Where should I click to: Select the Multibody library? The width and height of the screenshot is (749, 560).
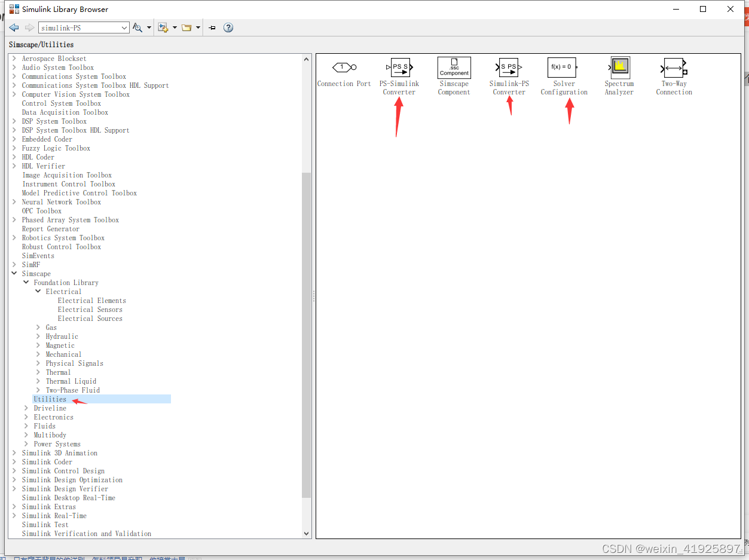click(50, 435)
